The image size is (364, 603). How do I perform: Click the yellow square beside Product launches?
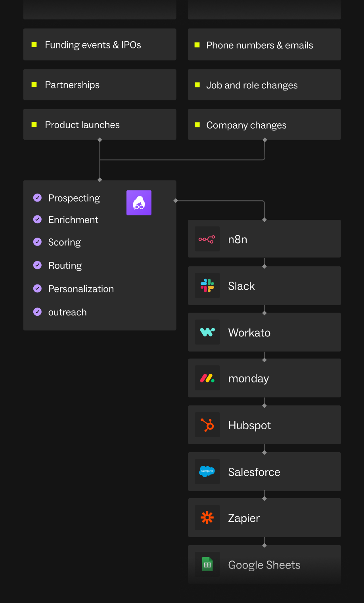(34, 125)
